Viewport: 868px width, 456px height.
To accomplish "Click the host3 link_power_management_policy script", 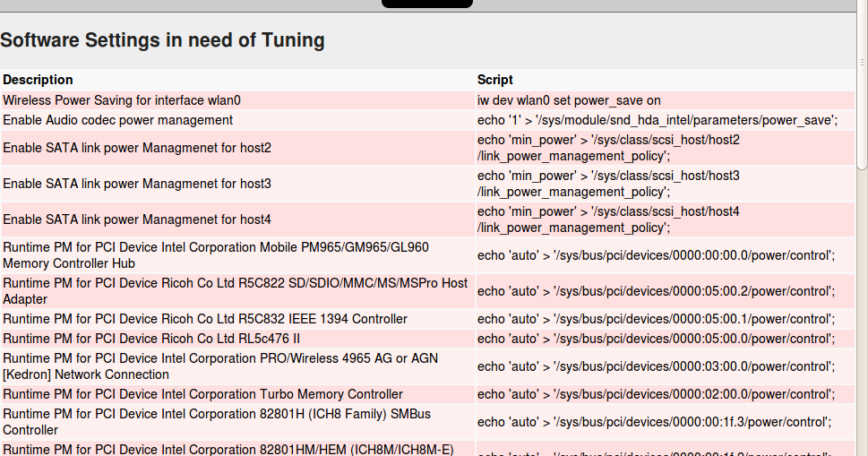I will pos(609,184).
